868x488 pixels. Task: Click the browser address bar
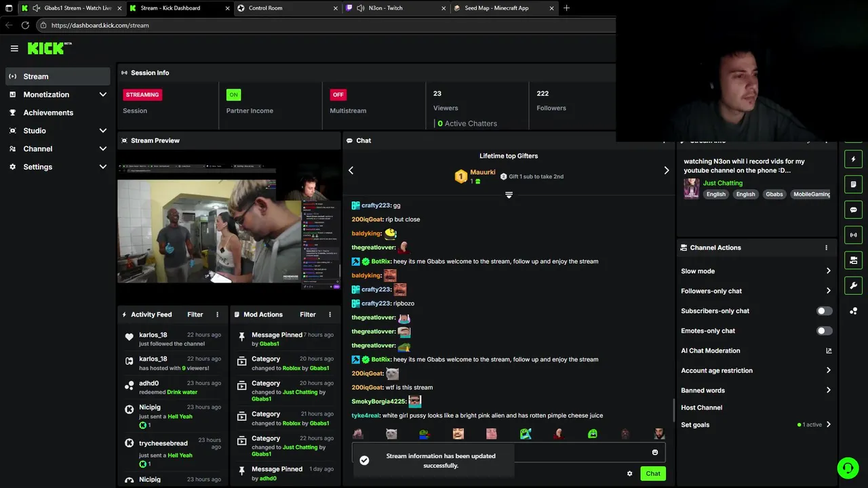pos(325,25)
